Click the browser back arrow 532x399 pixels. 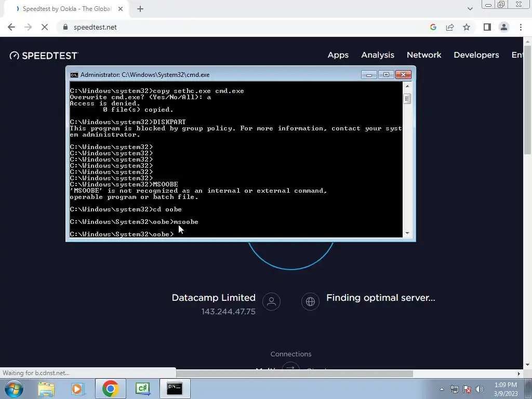coord(11,27)
